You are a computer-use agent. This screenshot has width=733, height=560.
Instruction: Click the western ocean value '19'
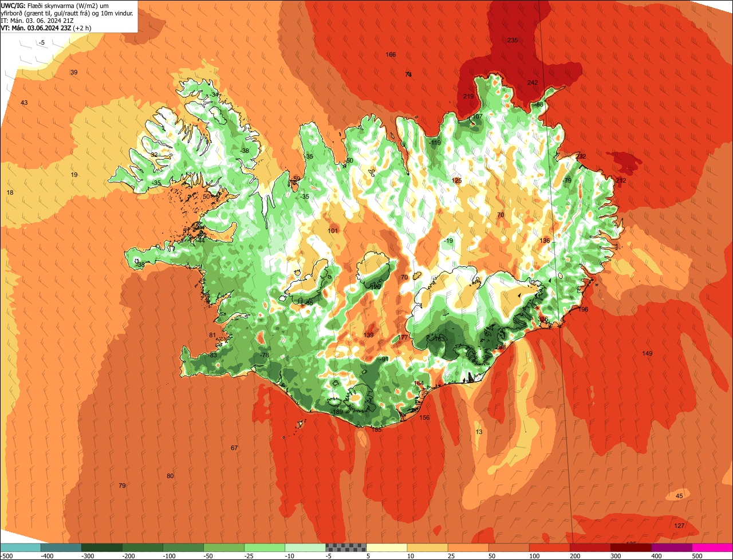(x=74, y=175)
